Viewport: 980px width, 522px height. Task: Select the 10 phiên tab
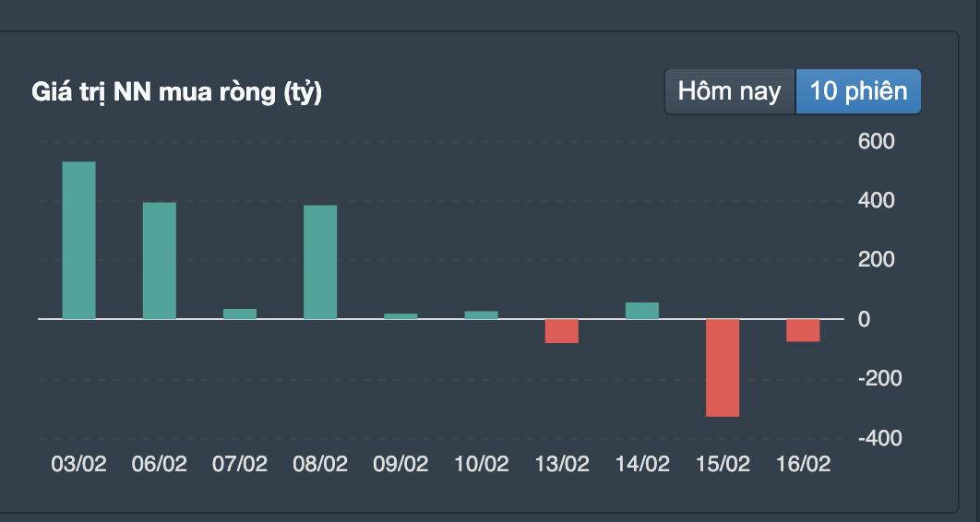click(x=857, y=91)
